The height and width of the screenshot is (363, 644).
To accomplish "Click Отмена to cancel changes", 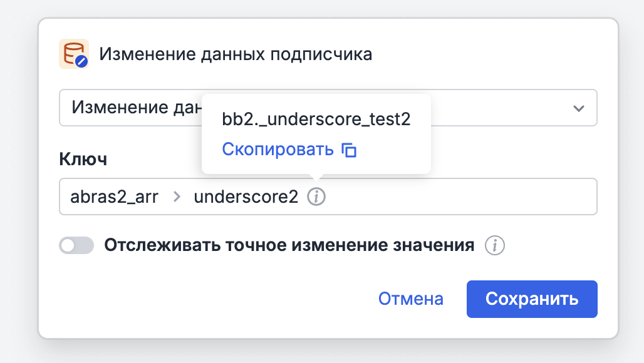I will coord(410,299).
